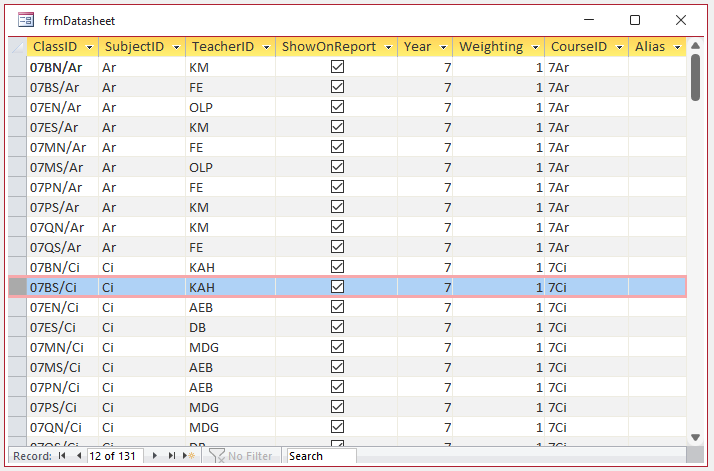Open SubjectID column filter dropdown

coord(176,47)
